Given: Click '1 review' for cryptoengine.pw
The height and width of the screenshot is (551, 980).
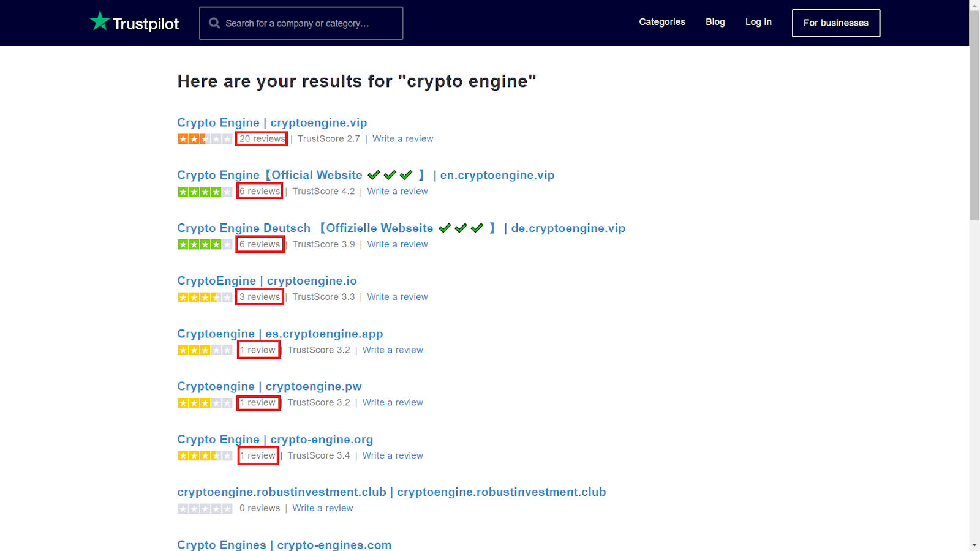Looking at the screenshot, I should (258, 403).
